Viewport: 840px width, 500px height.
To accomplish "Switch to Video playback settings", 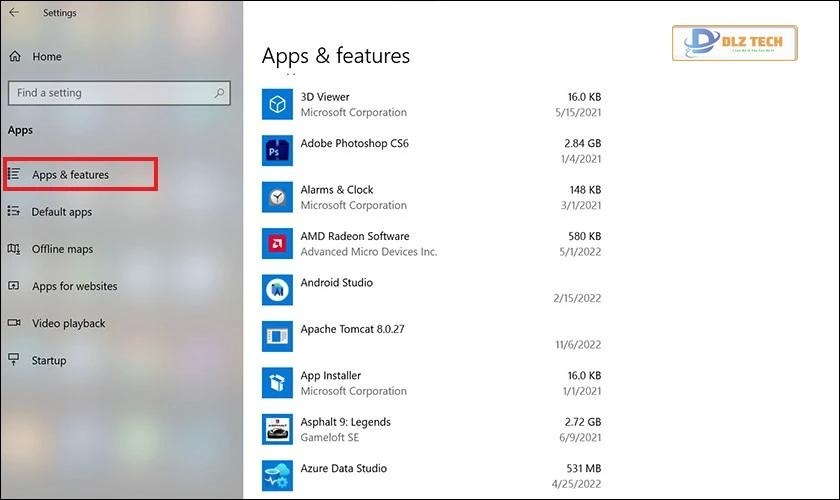I will 69,323.
